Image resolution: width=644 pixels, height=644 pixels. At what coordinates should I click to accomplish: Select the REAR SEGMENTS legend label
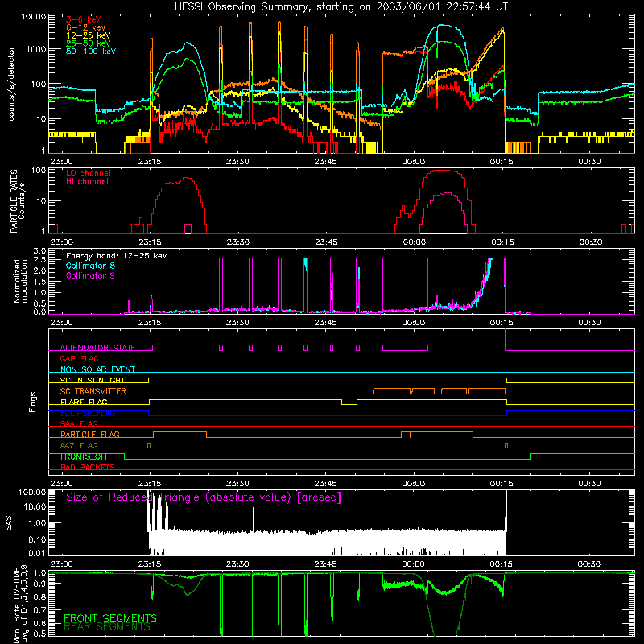tap(107, 626)
